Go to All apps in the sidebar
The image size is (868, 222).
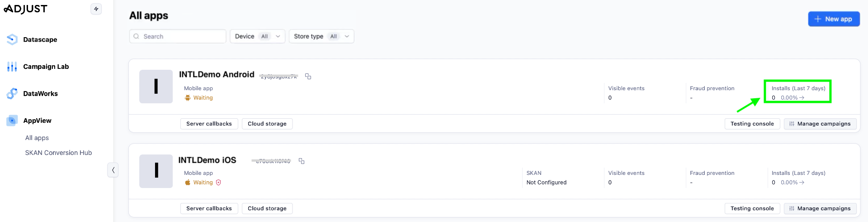(37, 138)
